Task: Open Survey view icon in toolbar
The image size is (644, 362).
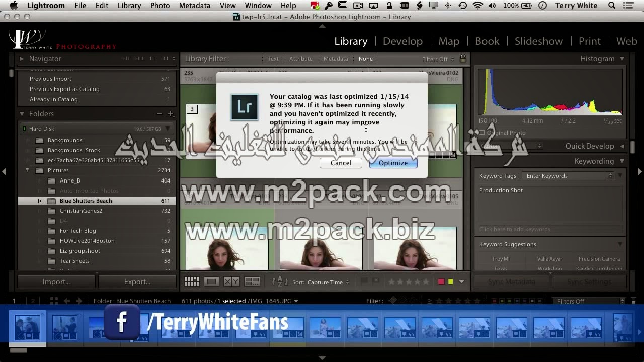Action: pyautogui.click(x=252, y=282)
